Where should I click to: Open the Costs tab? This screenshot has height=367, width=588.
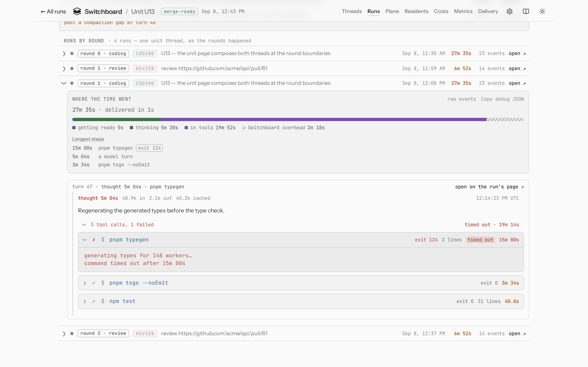click(441, 11)
